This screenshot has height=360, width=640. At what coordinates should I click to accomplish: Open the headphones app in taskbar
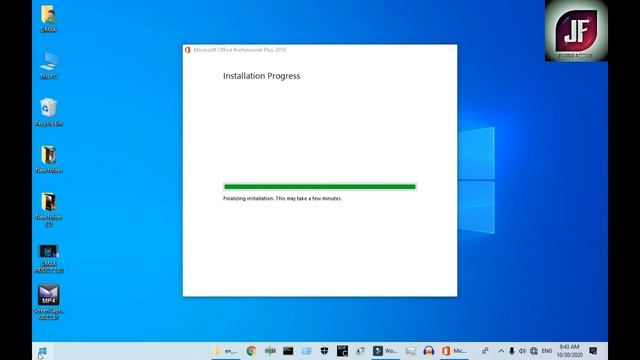point(429,351)
